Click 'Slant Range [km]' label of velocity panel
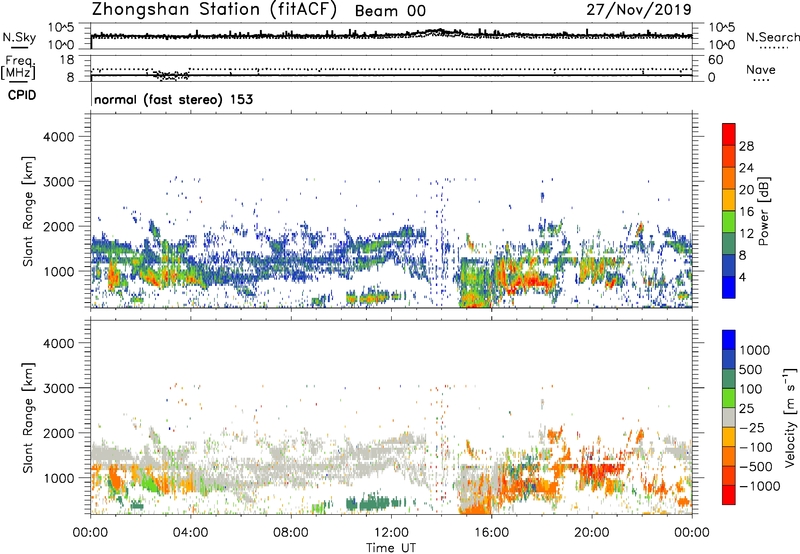Viewport: 800px width, 554px height. click(x=28, y=418)
